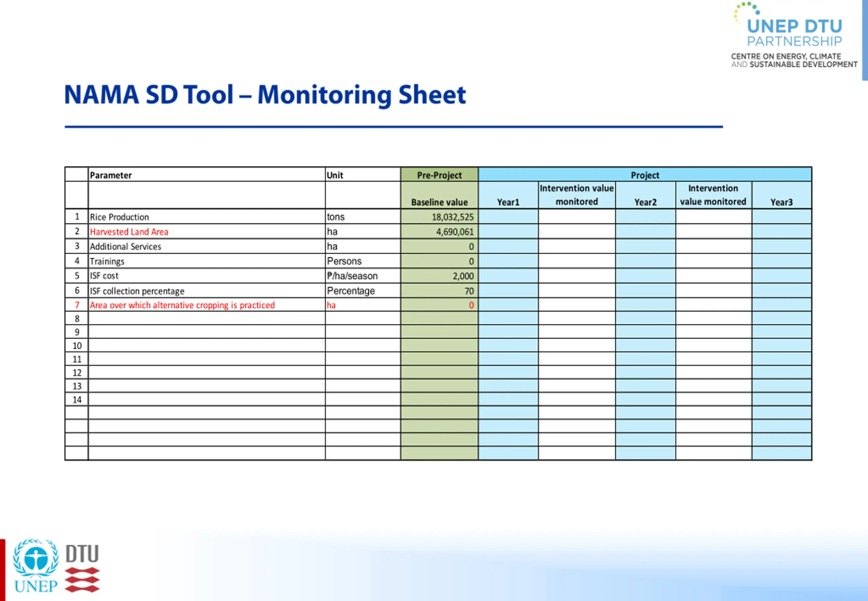Select the red Harvested Land Area cell
Image resolution: width=868 pixels, height=601 pixels.
pos(206,232)
